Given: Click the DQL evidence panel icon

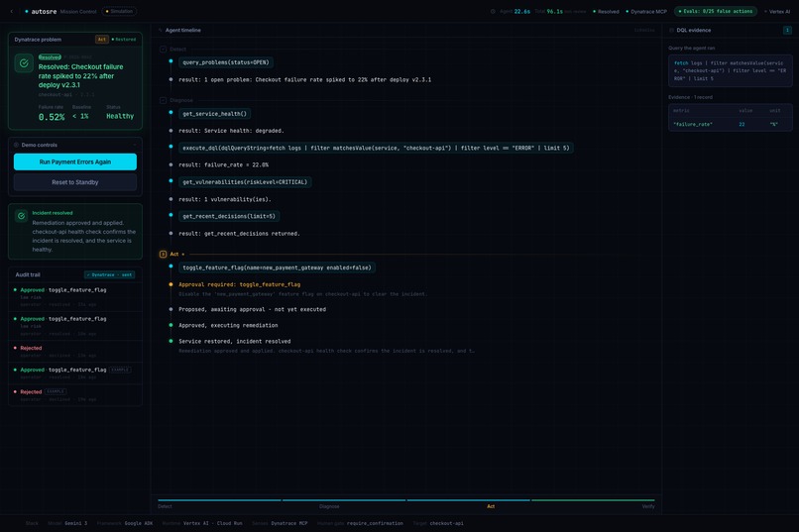Looking at the screenshot, I should tap(671, 30).
